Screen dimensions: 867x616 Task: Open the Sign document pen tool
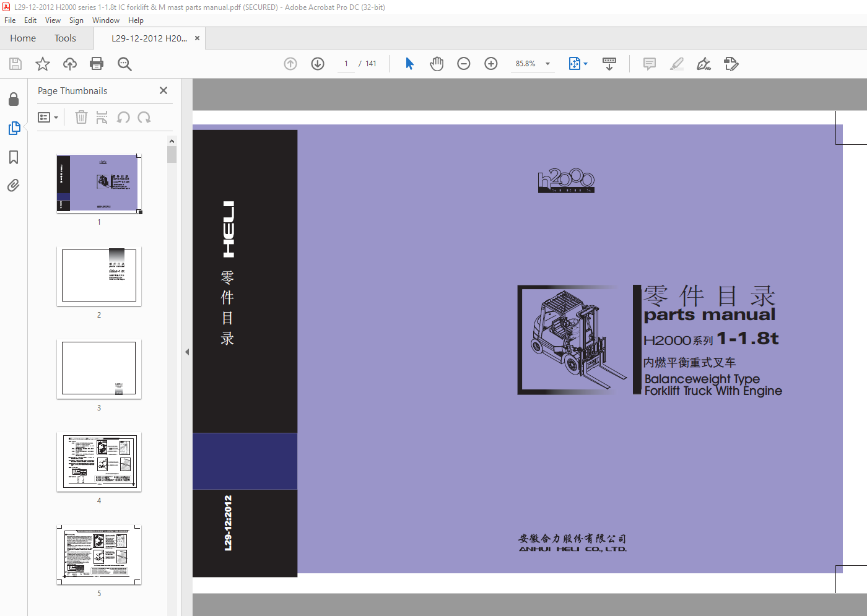704,64
